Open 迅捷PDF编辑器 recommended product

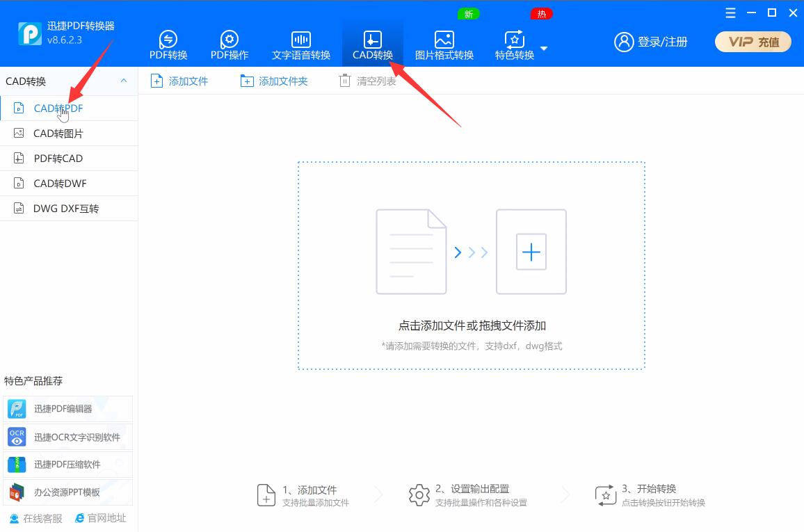point(67,408)
